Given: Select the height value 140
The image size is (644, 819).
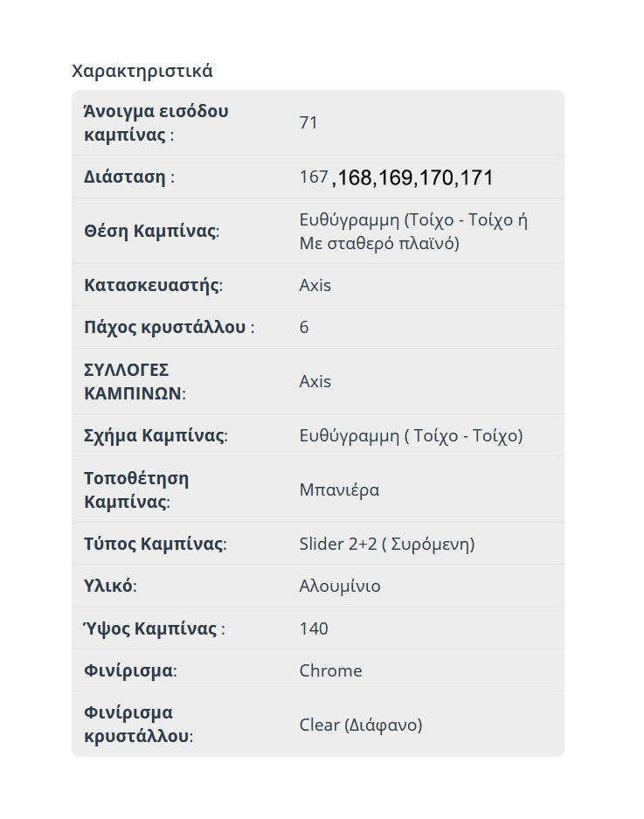Looking at the screenshot, I should [x=314, y=628].
